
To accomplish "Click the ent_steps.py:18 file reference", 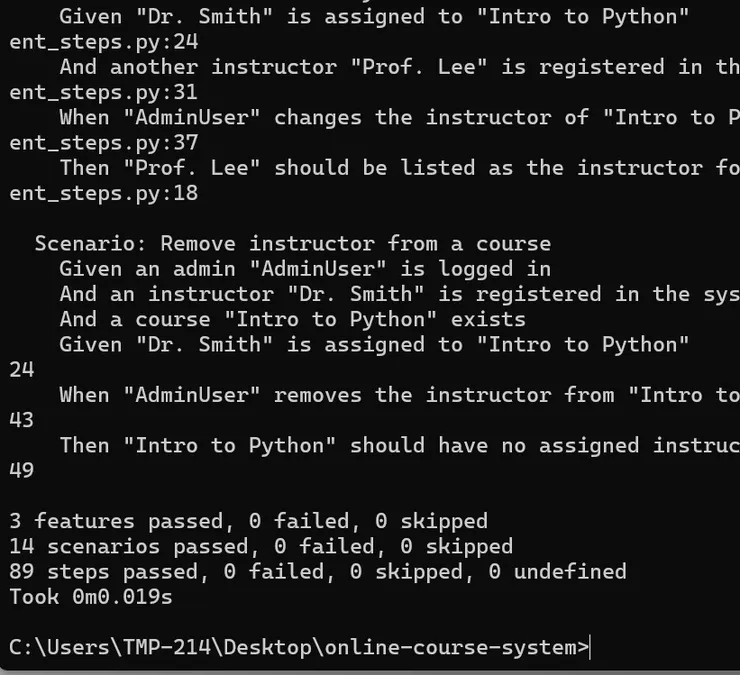I will tap(104, 193).
